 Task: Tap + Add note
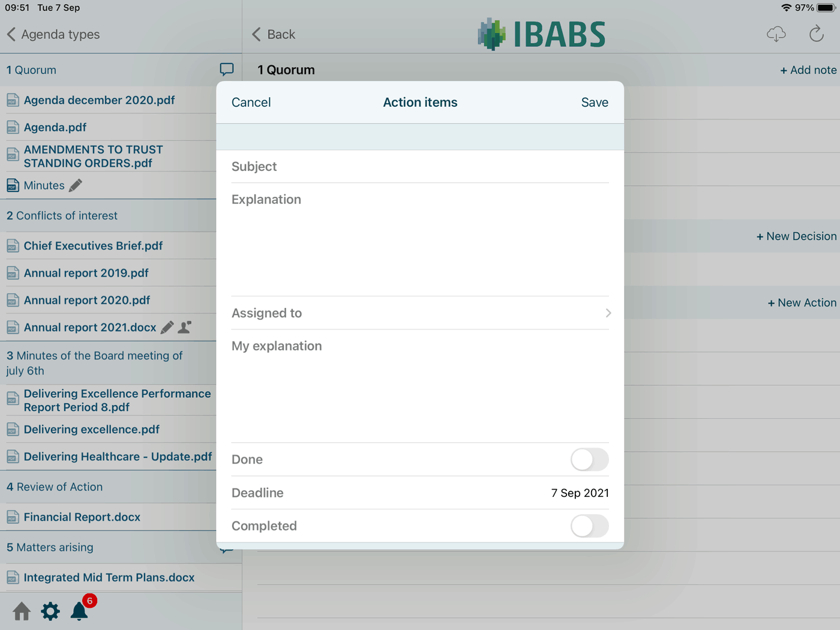click(x=808, y=70)
